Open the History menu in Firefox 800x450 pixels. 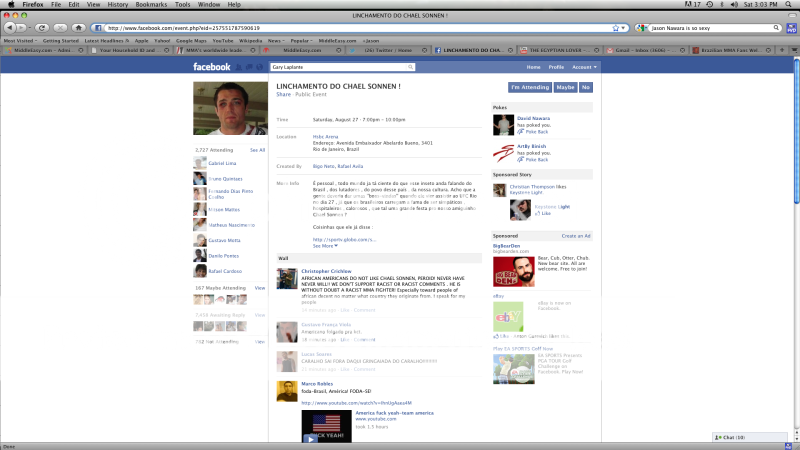point(117,5)
